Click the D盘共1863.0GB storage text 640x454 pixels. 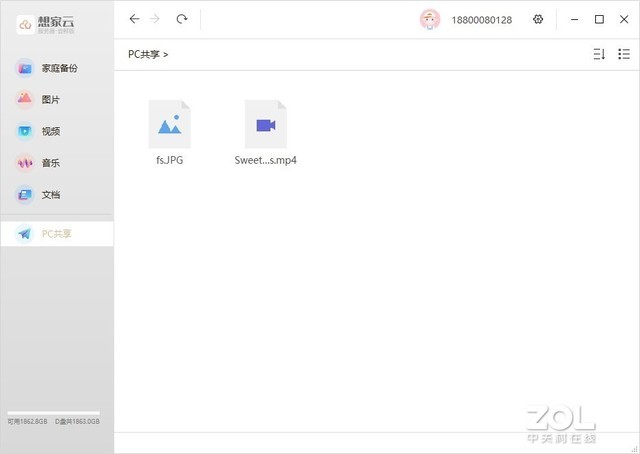(77, 421)
